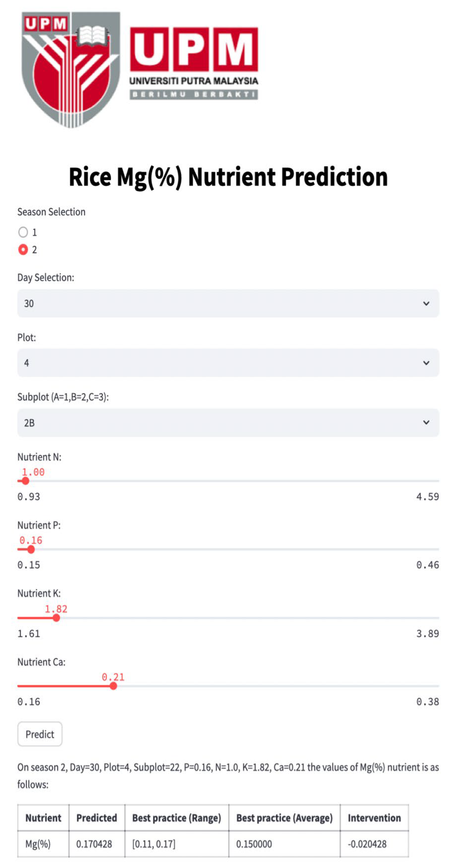Click the Nutrient K slider handle
This screenshot has height=868, width=473.
click(x=56, y=618)
